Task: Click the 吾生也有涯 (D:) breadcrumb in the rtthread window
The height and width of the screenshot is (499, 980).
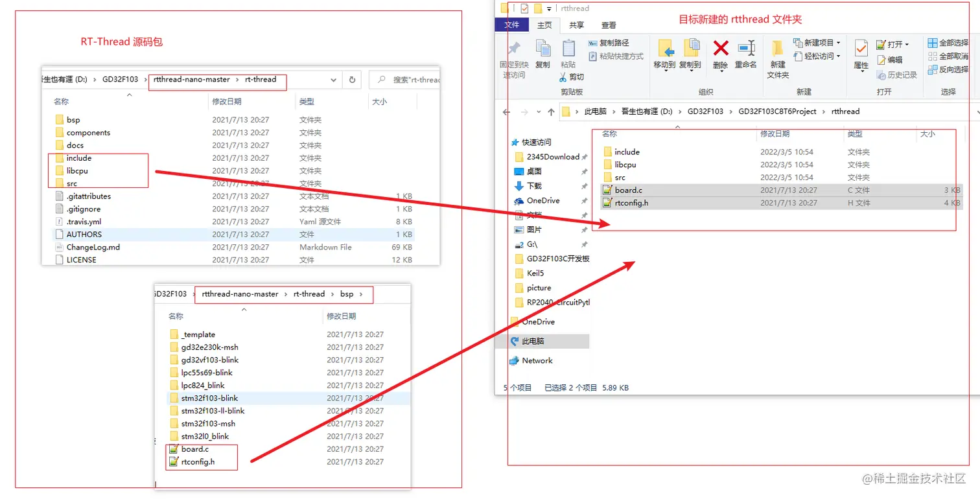Action: point(646,111)
